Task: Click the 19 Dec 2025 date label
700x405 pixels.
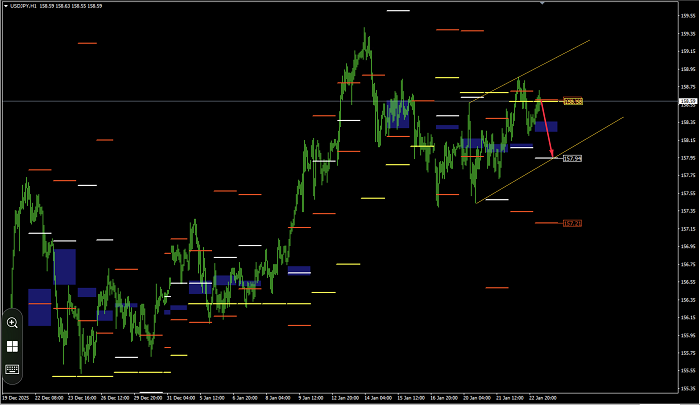Action: [18, 398]
